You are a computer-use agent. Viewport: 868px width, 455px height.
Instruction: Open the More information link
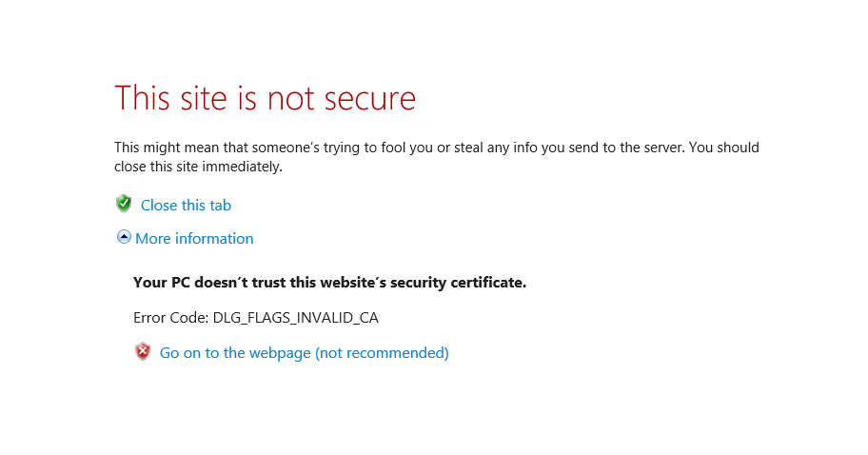tap(194, 239)
